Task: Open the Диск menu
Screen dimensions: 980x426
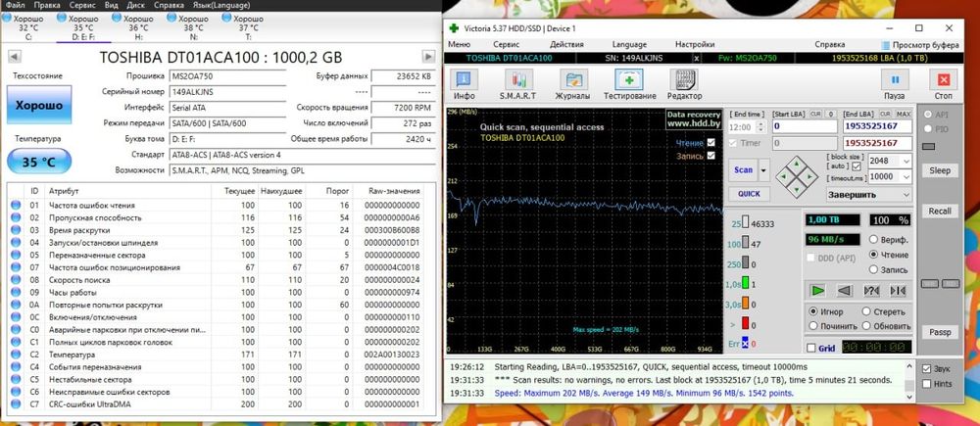Action: pyautogui.click(x=135, y=5)
